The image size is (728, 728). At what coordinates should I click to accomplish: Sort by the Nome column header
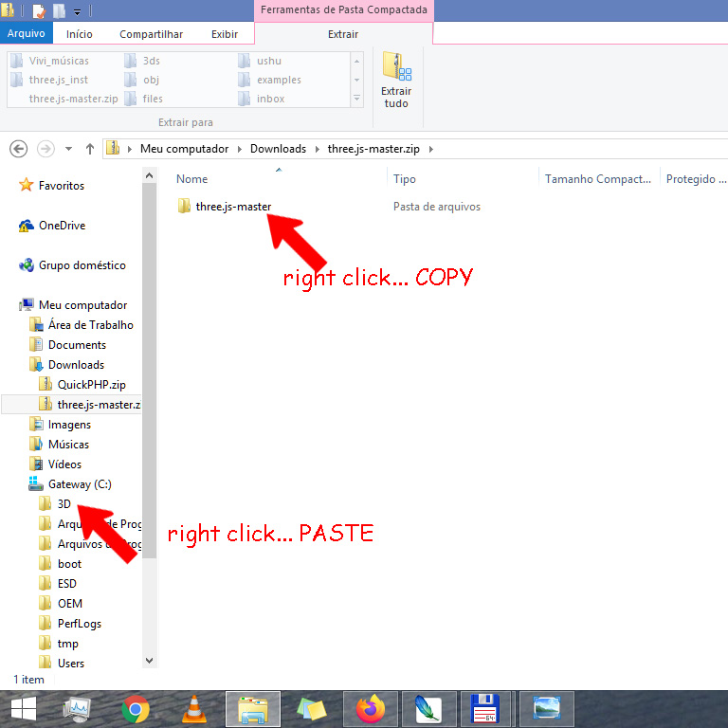pyautogui.click(x=192, y=179)
